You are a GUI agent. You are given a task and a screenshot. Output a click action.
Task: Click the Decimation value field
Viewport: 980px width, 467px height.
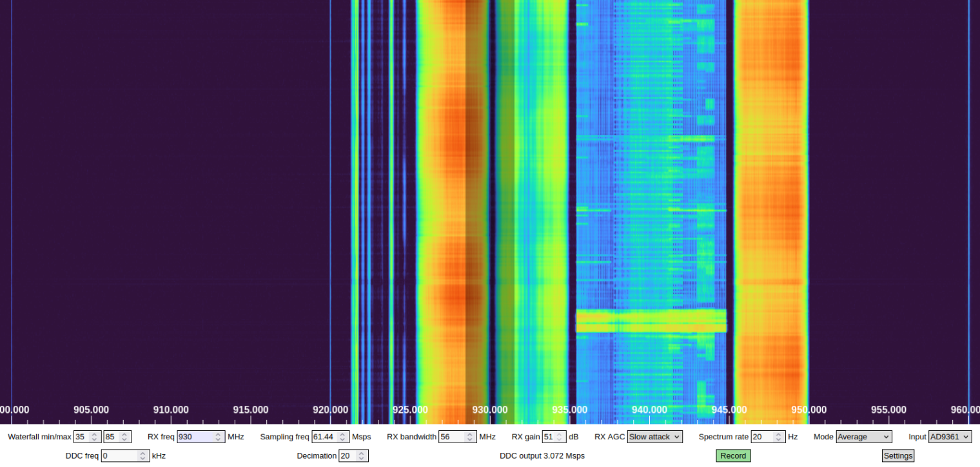point(348,455)
